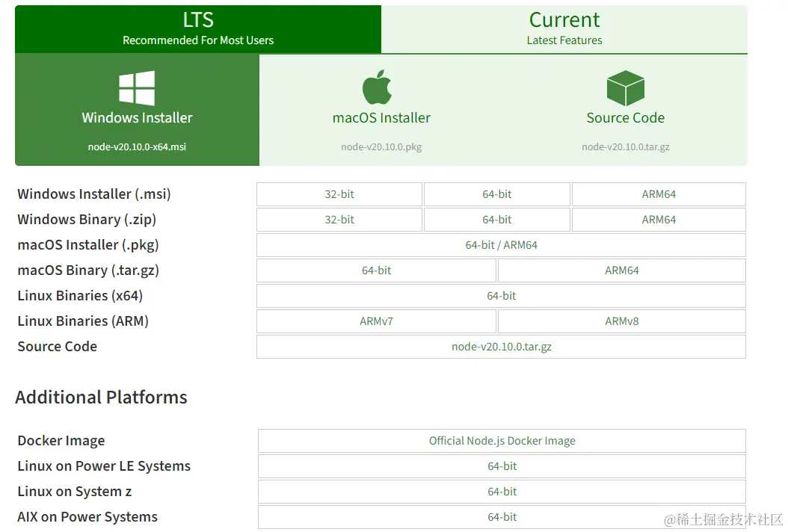Viewport: 788px width, 532px height.
Task: Click the 'Windows Installer (.msi)' row label
Action: tap(94, 194)
